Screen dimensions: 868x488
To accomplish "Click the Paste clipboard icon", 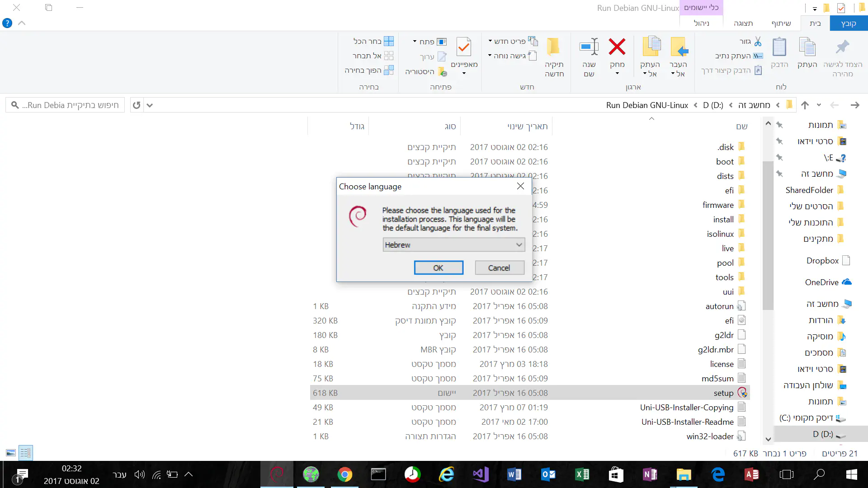I will (779, 47).
